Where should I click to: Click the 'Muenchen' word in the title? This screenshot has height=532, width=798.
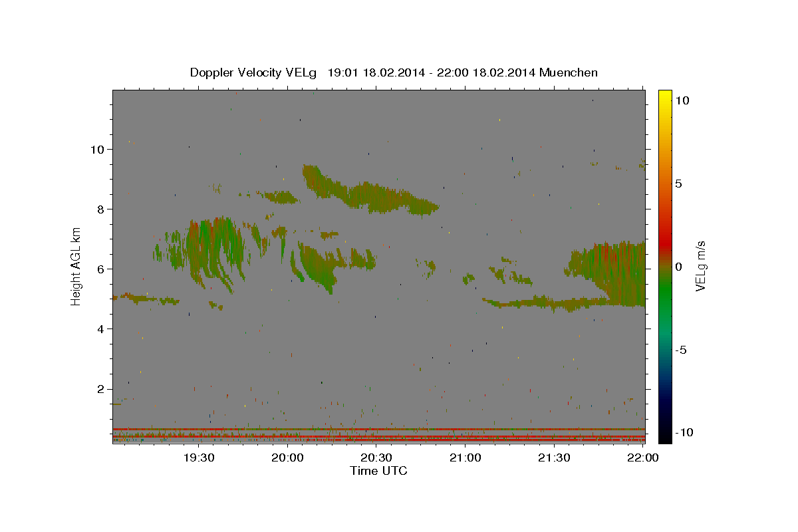569,72
